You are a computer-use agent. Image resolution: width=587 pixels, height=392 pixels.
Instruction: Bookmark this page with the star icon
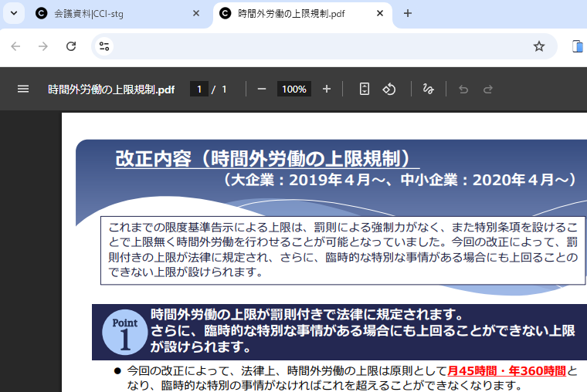[x=538, y=46]
